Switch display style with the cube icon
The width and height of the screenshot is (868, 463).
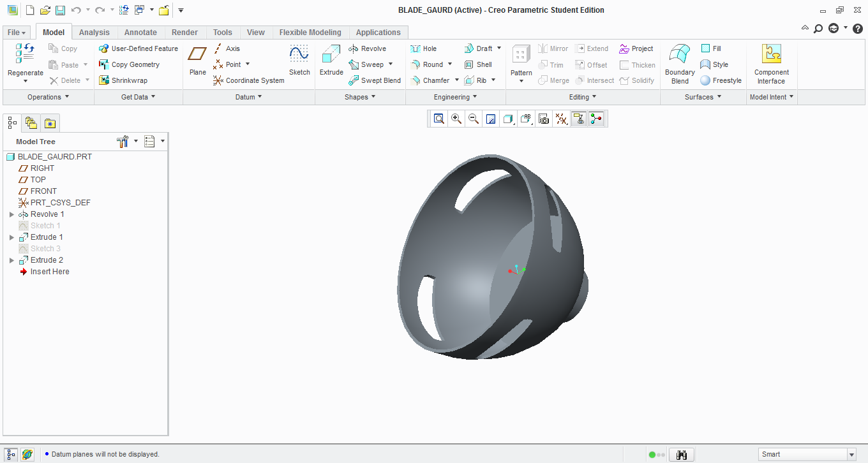click(508, 119)
